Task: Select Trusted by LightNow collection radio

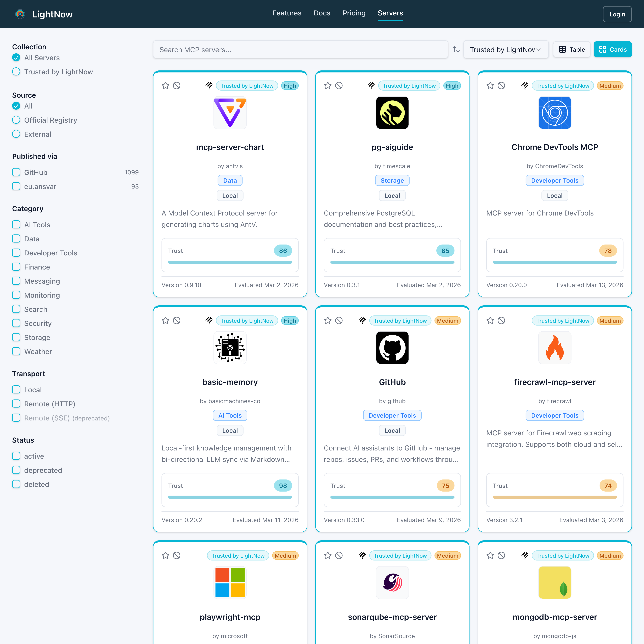Action: 16,72
